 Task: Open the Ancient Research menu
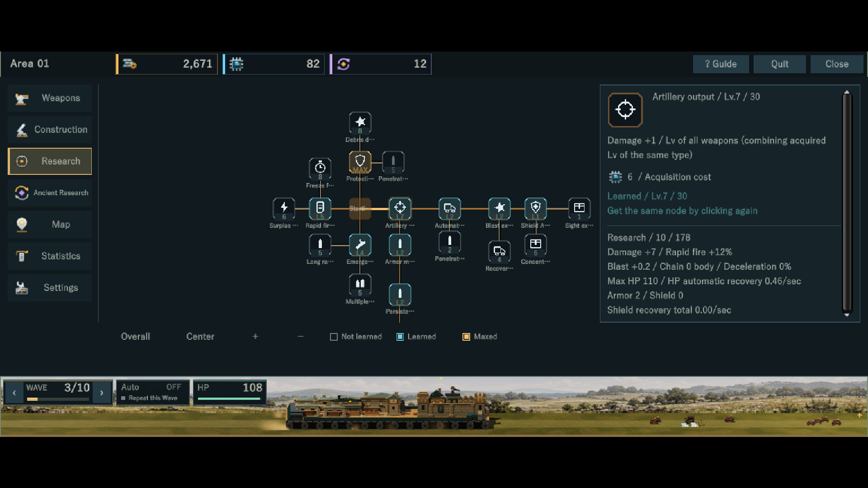click(50, 193)
